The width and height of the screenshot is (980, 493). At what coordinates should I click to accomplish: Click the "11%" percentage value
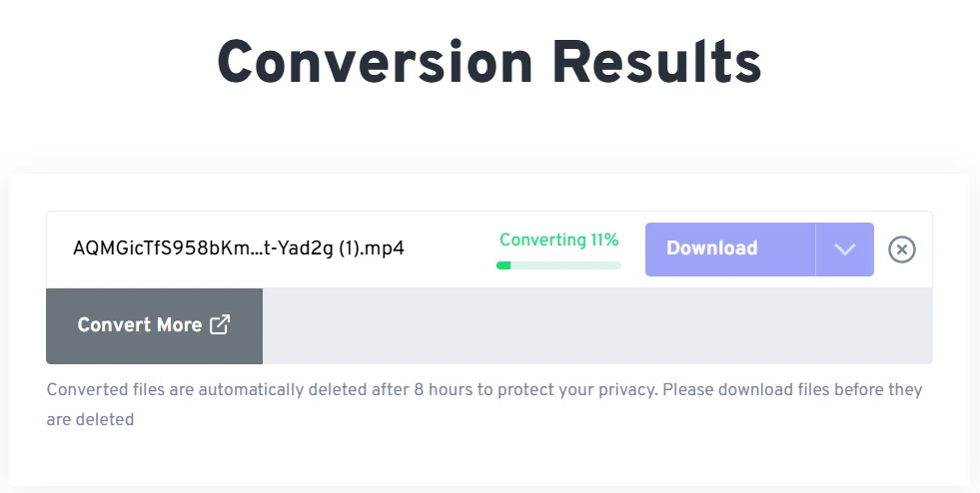point(604,240)
